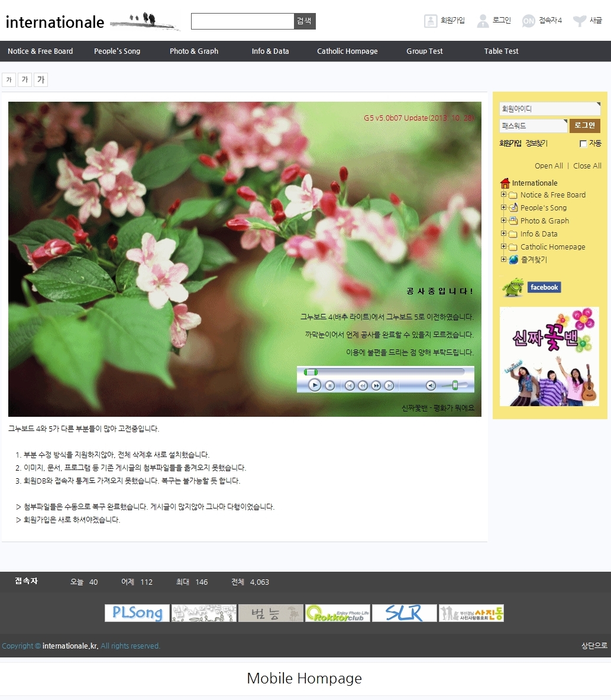Click the 회원가입 icon in header
This screenshot has height=700, width=611.
[431, 21]
